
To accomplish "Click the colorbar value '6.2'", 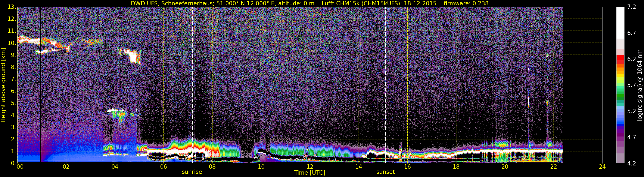I will pyautogui.click(x=632, y=59).
